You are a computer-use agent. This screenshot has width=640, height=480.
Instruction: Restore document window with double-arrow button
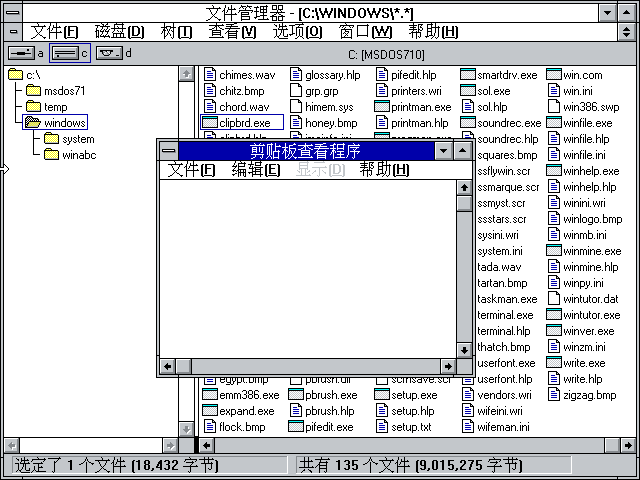pos(627,32)
